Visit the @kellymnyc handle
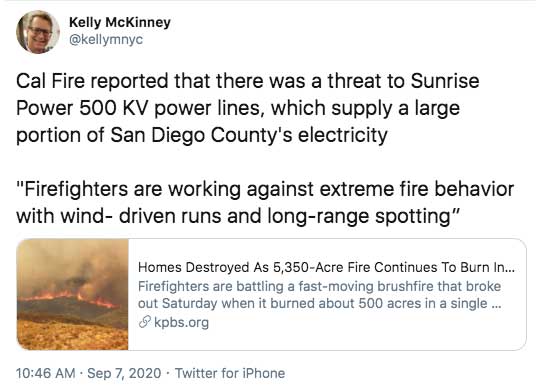540x392 pixels. (x=106, y=40)
